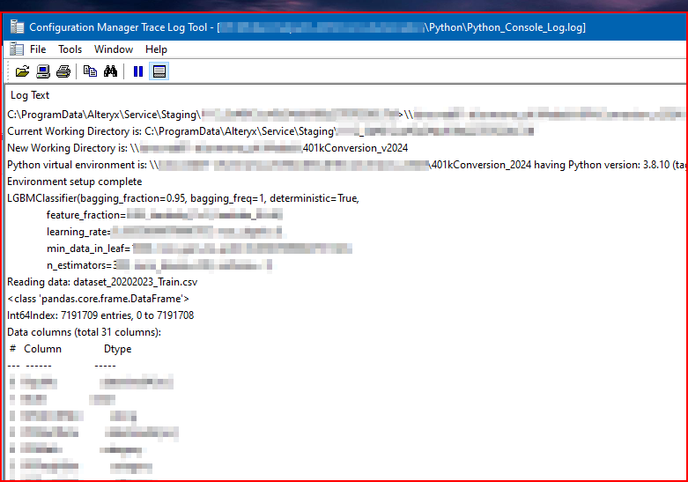Click the document icon beside File menu
Image resolution: width=688 pixels, height=482 pixels.
[17, 49]
